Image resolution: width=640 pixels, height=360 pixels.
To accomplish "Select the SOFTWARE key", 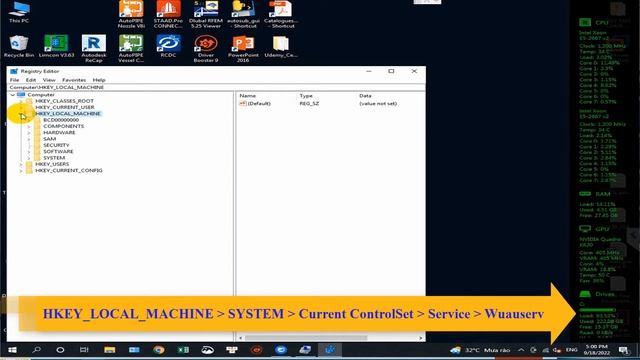I will coord(58,151).
